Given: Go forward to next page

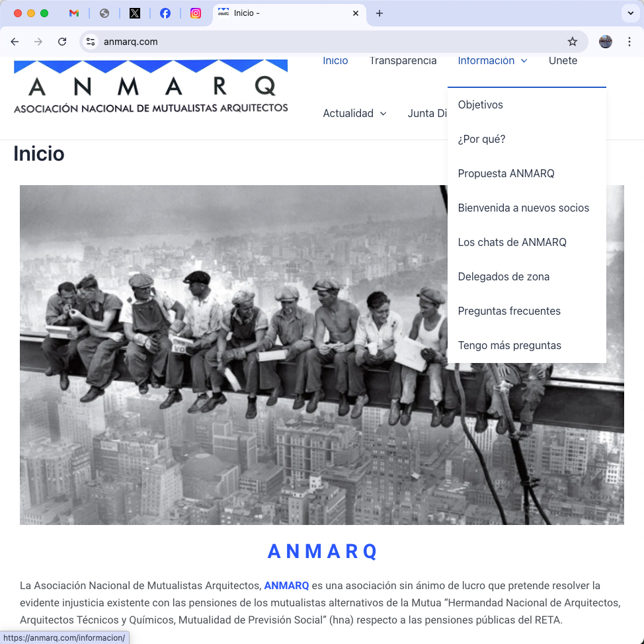Looking at the screenshot, I should pyautogui.click(x=38, y=42).
